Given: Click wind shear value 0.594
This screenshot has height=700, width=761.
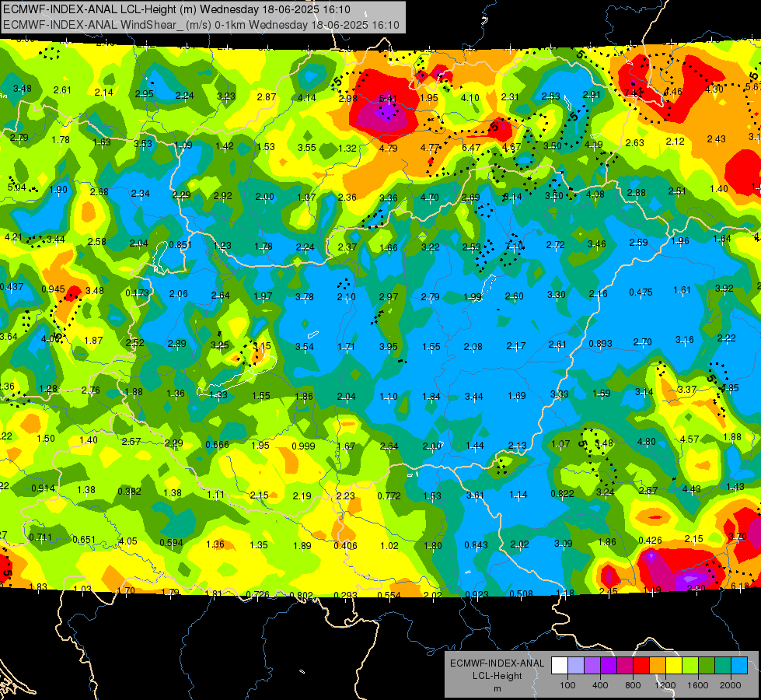Looking at the screenshot, I should pos(171,543).
